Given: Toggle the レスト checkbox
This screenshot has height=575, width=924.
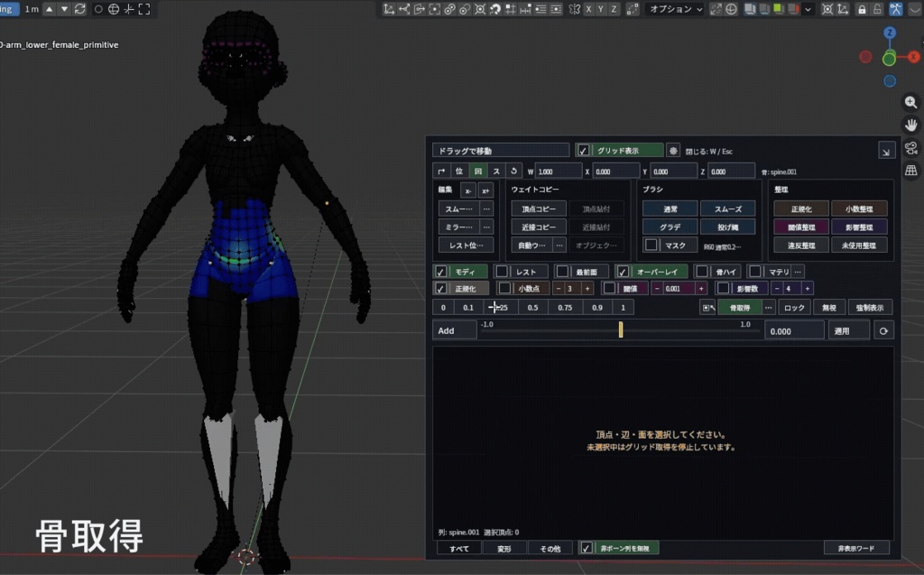Looking at the screenshot, I should click(x=502, y=272).
